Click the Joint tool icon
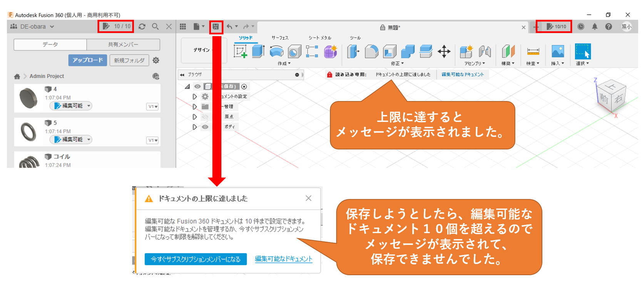Image resolution: width=644 pixels, height=296 pixels. (485, 51)
